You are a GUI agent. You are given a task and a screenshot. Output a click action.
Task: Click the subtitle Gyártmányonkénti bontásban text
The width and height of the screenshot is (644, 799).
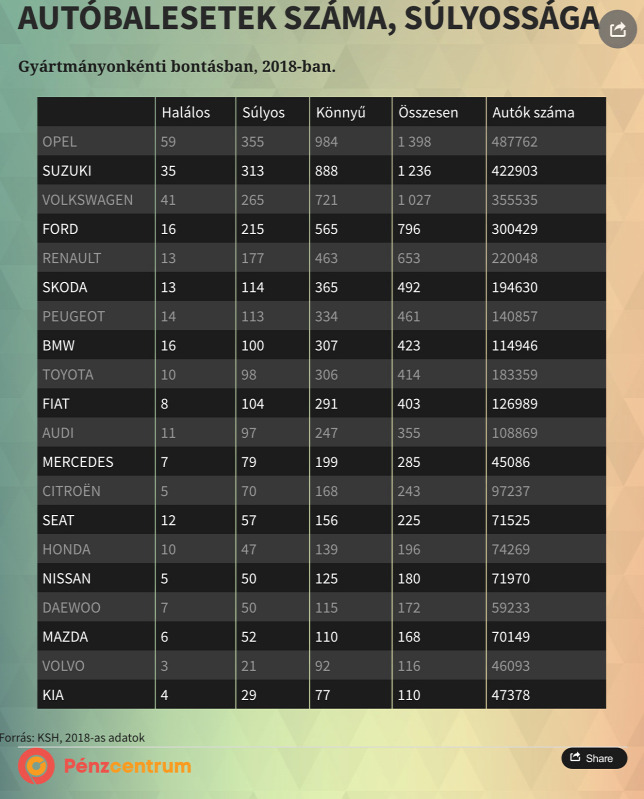(177, 67)
